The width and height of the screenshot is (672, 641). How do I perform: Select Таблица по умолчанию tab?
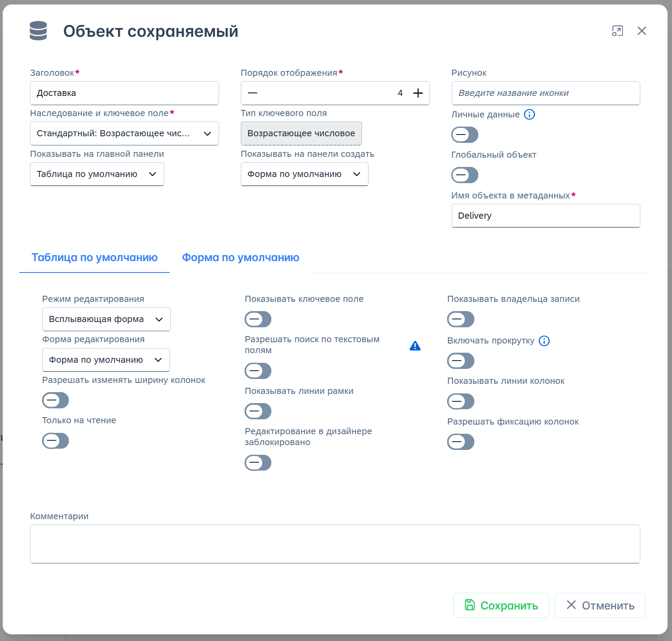95,258
